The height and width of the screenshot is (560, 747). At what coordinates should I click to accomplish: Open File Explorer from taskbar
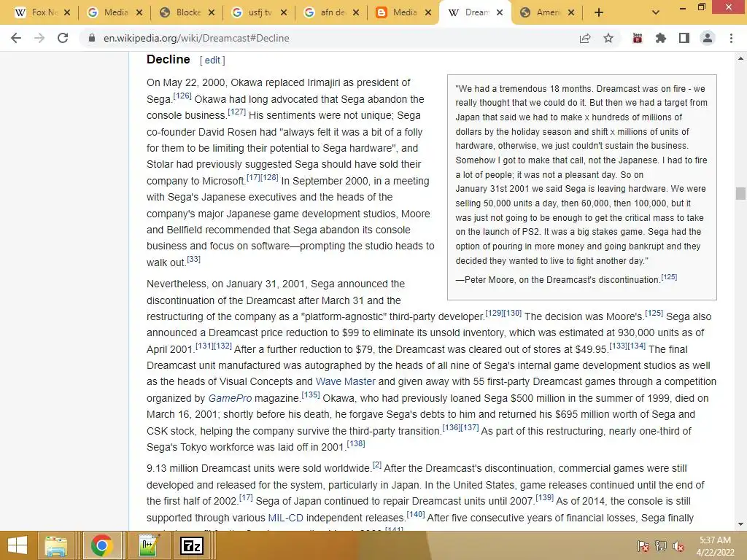pos(55,545)
